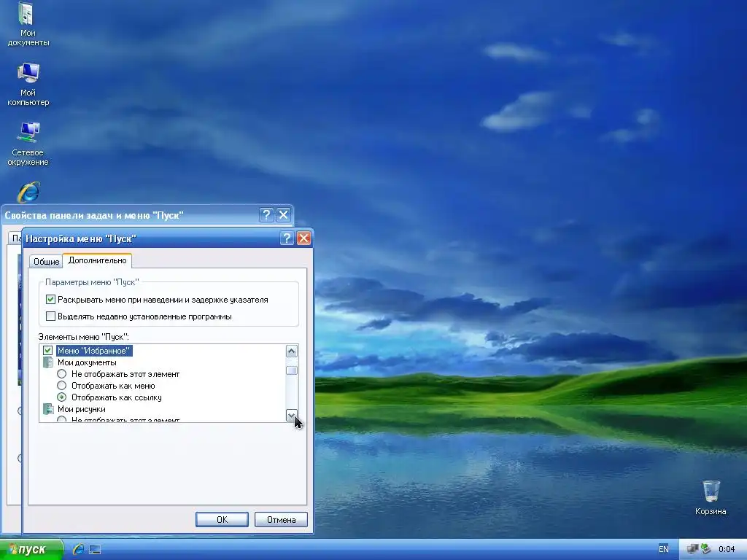Select the 'Меню "Избранное"' list row
Viewport: 747px width, 560px height.
point(94,351)
